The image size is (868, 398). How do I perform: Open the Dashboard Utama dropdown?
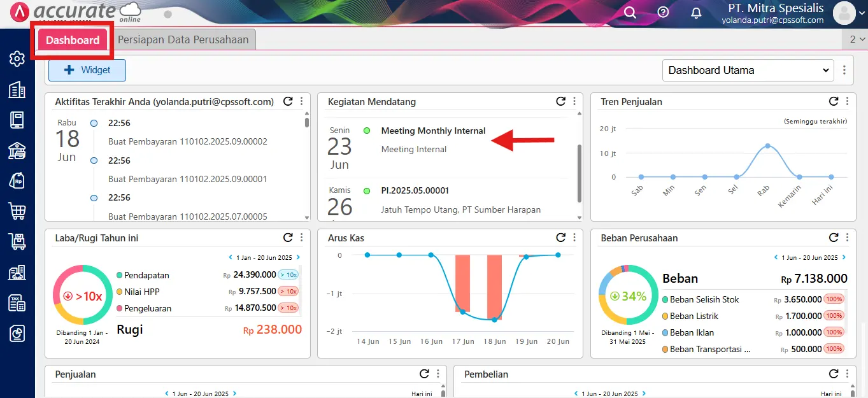(747, 70)
